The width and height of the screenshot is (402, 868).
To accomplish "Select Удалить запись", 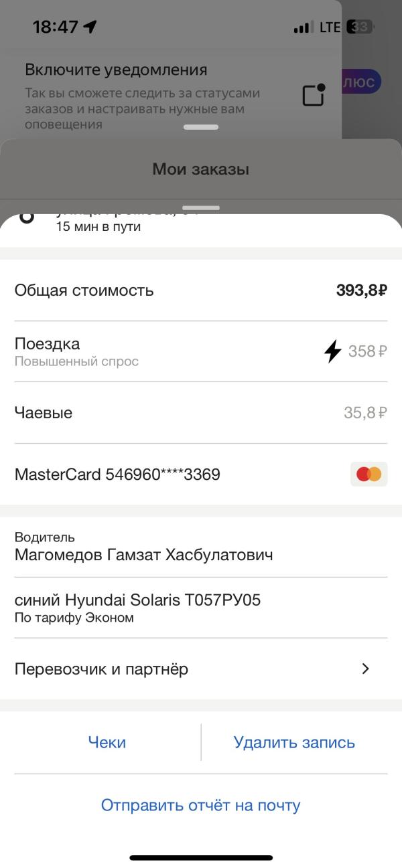I will (x=294, y=742).
